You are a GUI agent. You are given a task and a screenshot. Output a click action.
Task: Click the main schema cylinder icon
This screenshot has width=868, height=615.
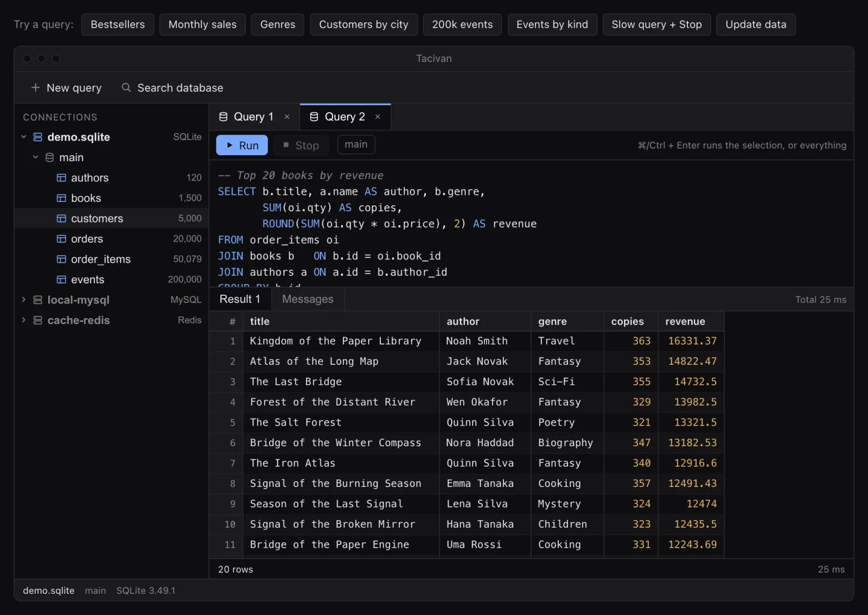[x=49, y=157]
